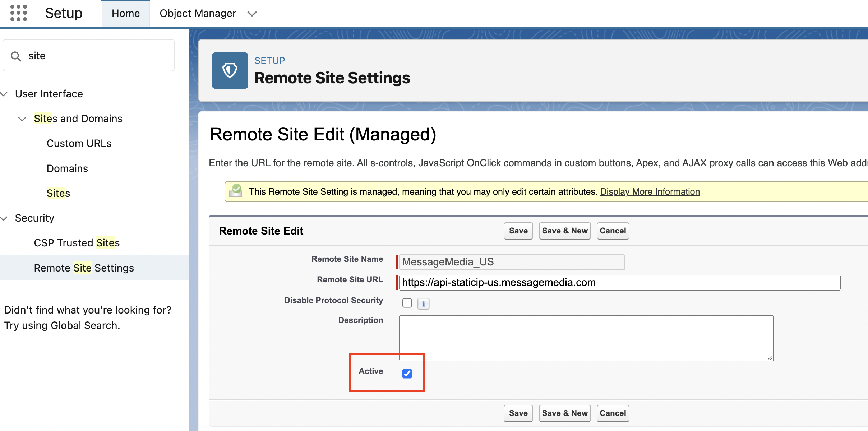Click the Sites and Domains label
Image resolution: width=868 pixels, height=431 pixels.
pos(78,119)
